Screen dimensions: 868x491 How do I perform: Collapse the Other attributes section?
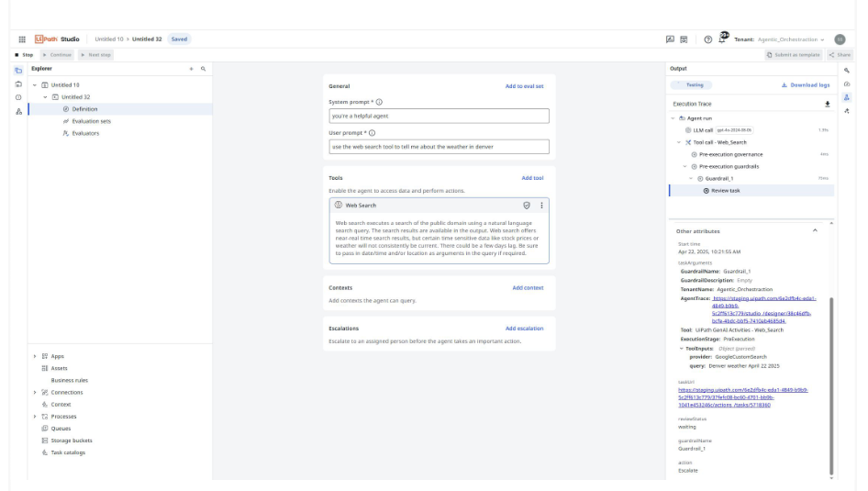(815, 231)
